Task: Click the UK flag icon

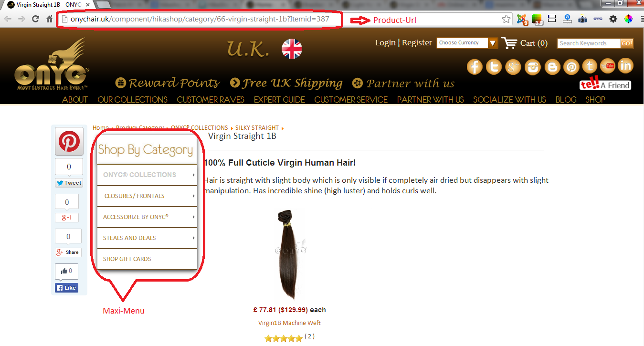Action: (x=292, y=49)
